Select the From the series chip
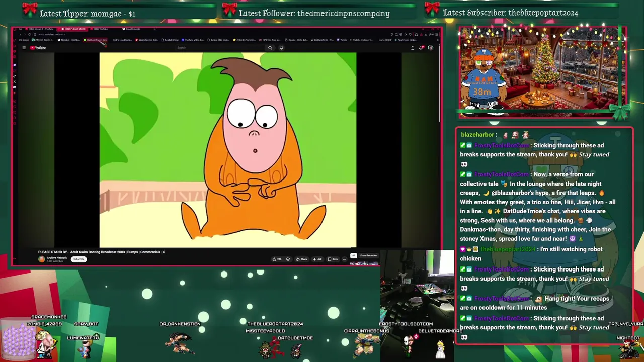 [368, 255]
